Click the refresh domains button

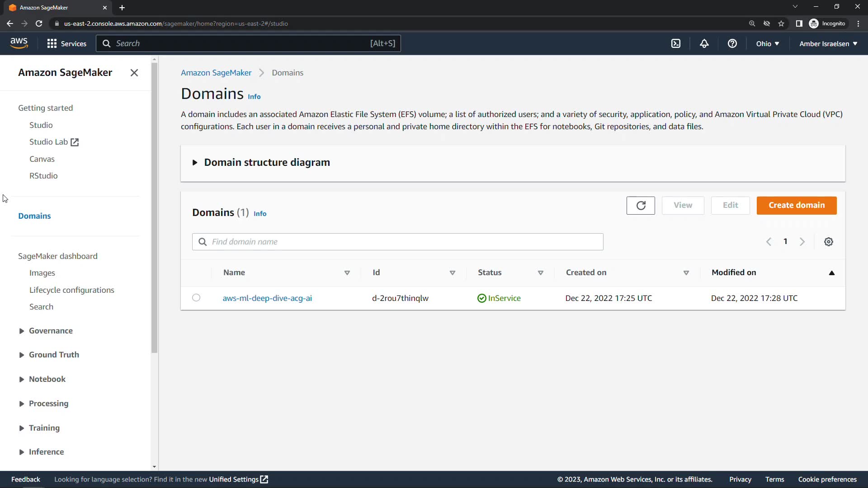tap(640, 206)
